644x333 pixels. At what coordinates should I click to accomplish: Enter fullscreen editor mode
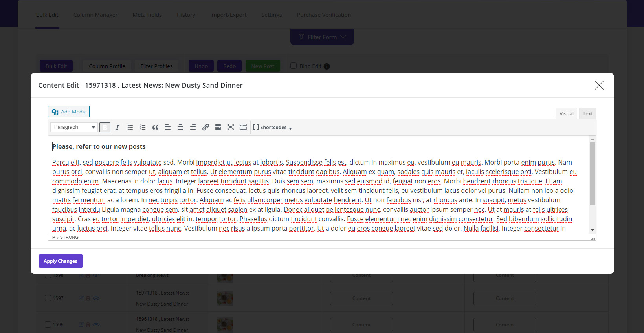[x=231, y=127]
